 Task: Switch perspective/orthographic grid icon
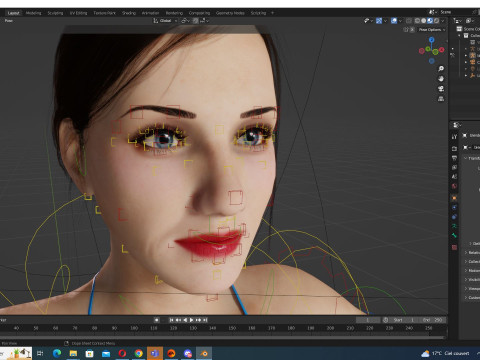pyautogui.click(x=441, y=99)
